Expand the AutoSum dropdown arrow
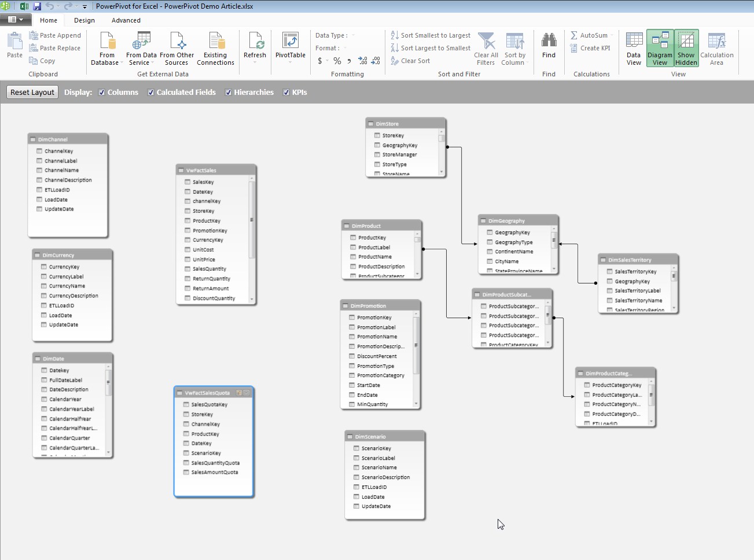This screenshot has width=754, height=560. [x=612, y=35]
